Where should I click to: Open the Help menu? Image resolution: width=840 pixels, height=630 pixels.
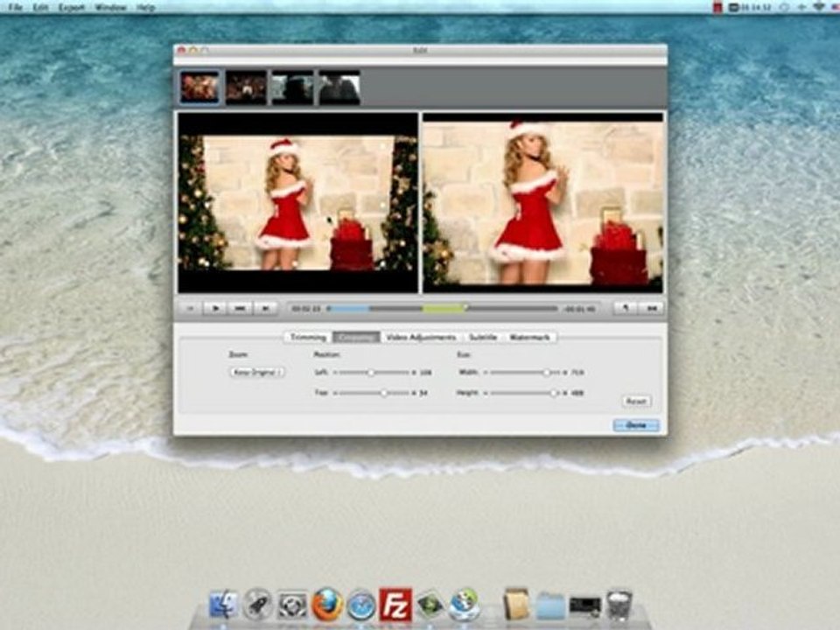145,7
